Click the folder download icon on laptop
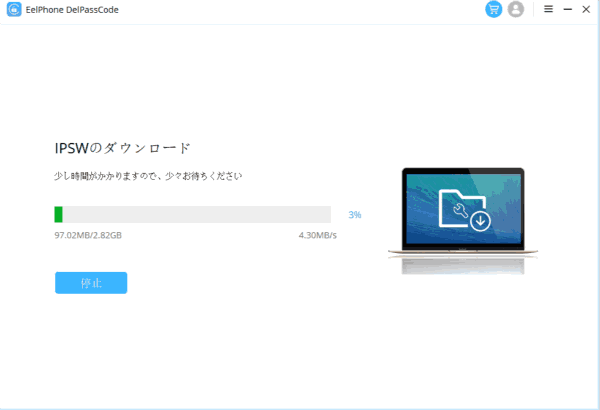Screen dimensions: 600x410 (464, 210)
